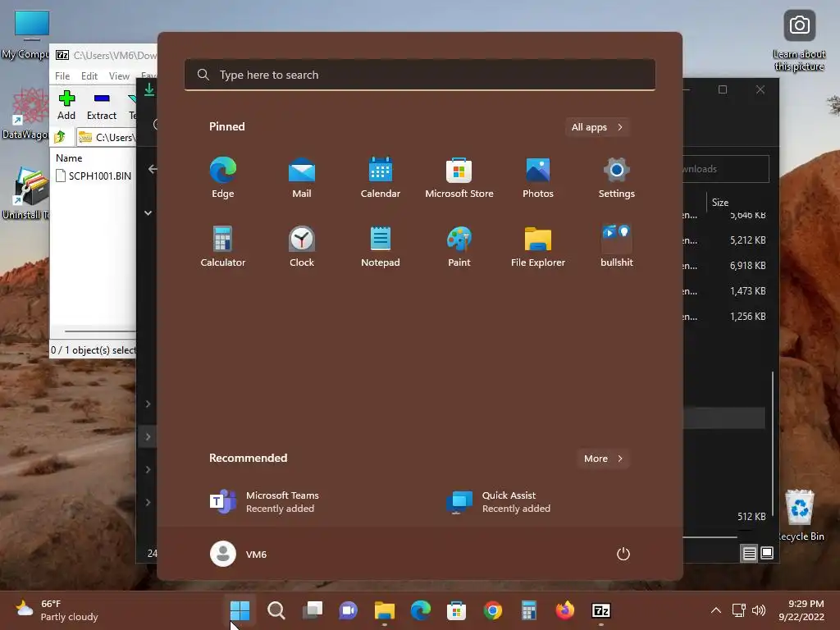
Task: Open Edge from pinned apps
Action: tap(223, 177)
